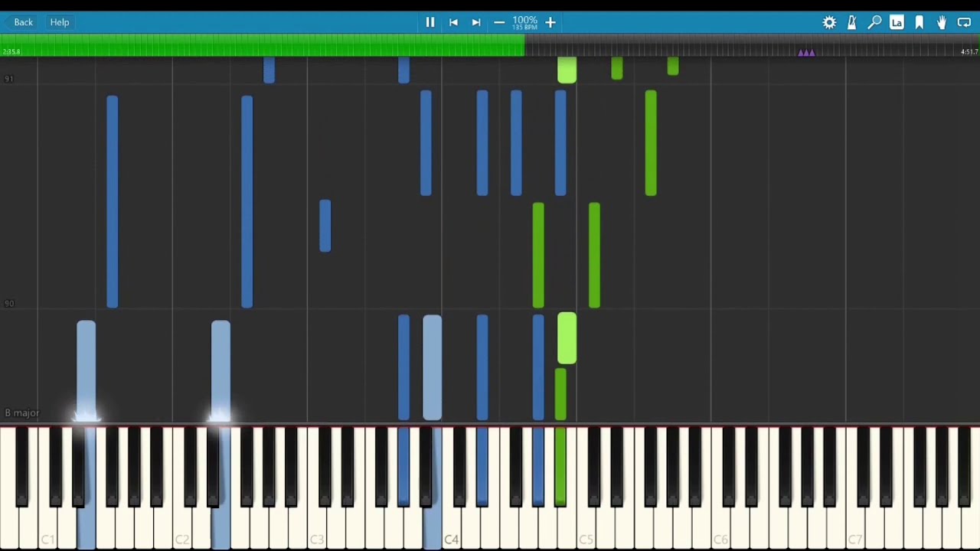The height and width of the screenshot is (551, 980).
Task: Click the B major key label
Action: [x=22, y=413]
